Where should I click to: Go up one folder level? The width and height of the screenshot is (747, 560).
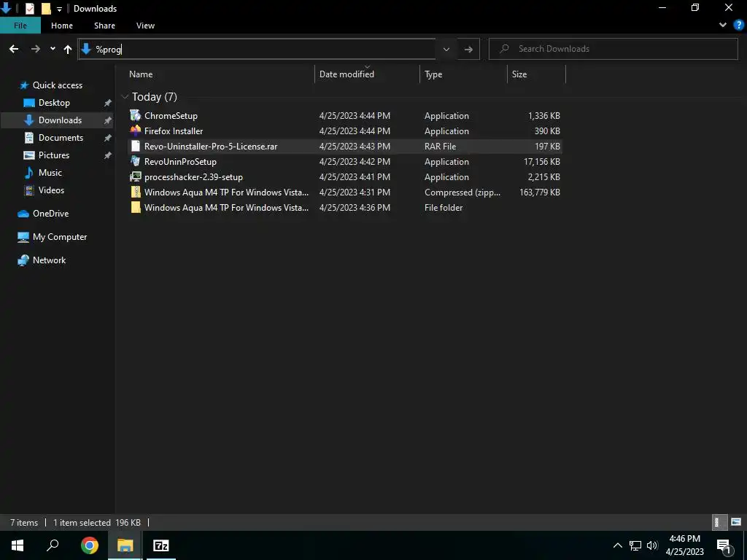pyautogui.click(x=68, y=49)
